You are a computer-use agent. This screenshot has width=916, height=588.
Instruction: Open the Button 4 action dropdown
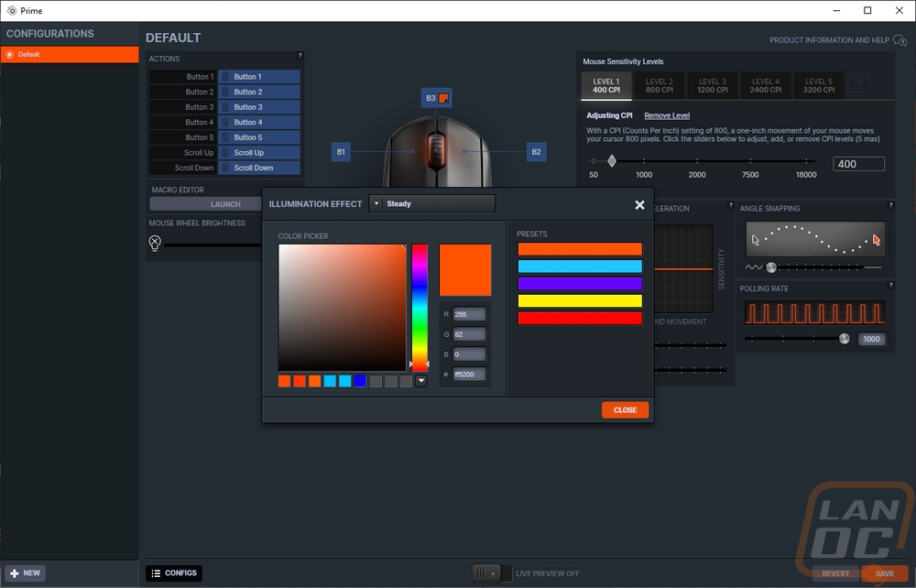pyautogui.click(x=259, y=122)
